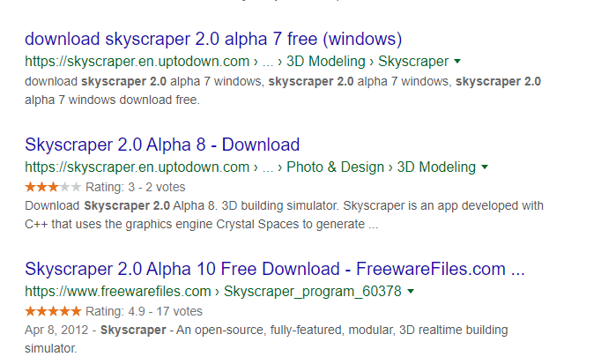601x364 pixels.
Task: Expand the dropdown arrow after Skyscraper_program_60378
Action: point(411,290)
